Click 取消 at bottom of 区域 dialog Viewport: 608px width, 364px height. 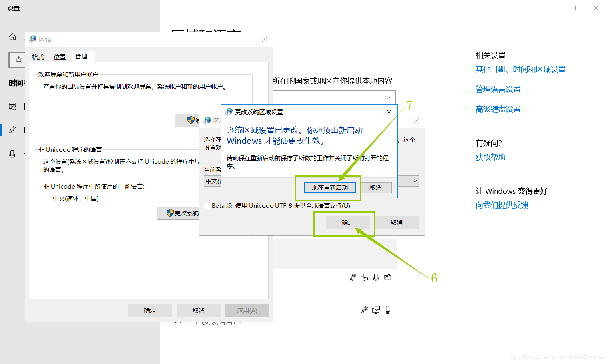[199, 310]
